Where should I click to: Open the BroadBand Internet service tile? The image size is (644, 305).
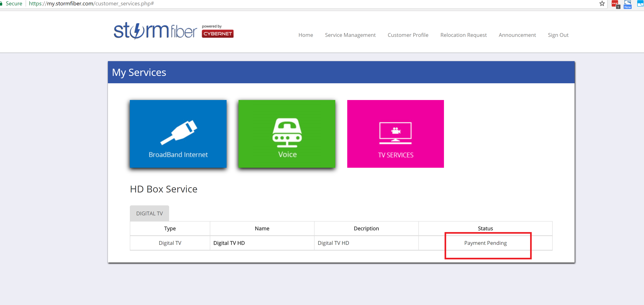click(178, 134)
